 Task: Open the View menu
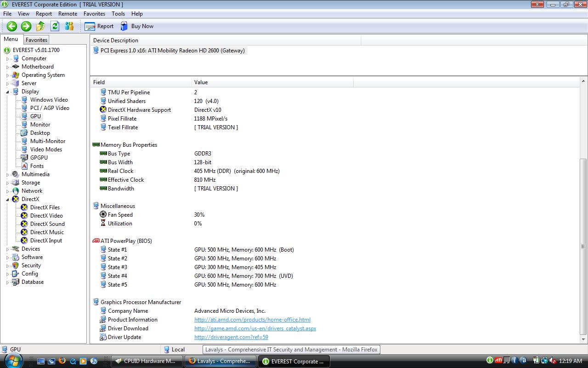click(23, 14)
